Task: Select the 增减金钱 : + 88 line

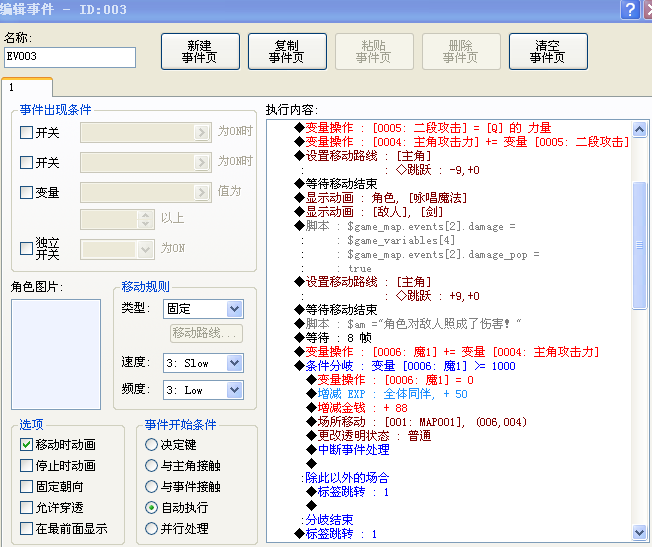Action: pos(357,408)
